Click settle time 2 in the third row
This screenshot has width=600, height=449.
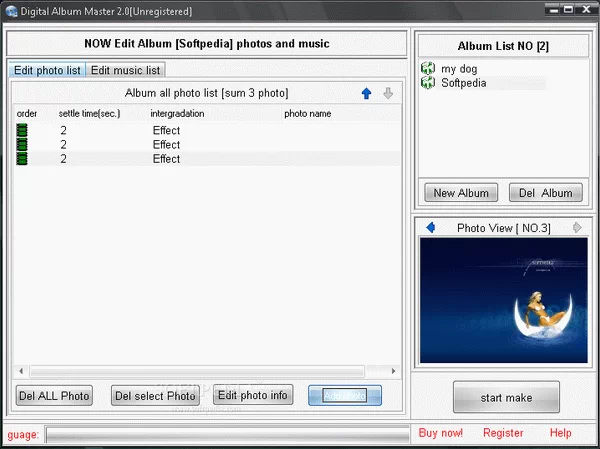63,159
